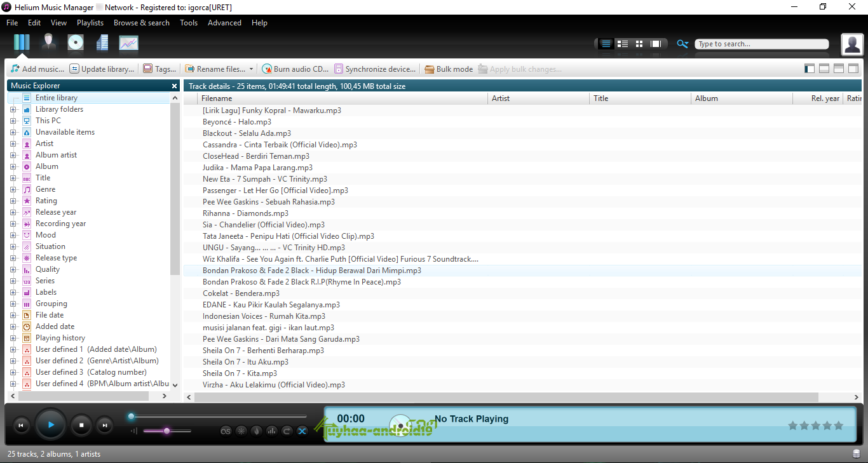The height and width of the screenshot is (463, 868).
Task: Expand the This PC tree node
Action: coord(13,121)
